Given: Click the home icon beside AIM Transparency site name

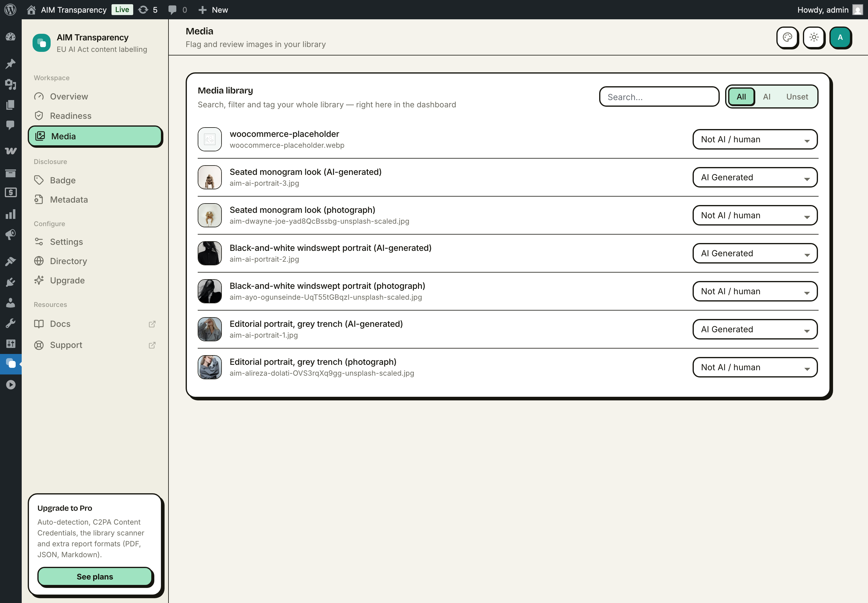Looking at the screenshot, I should [x=31, y=10].
